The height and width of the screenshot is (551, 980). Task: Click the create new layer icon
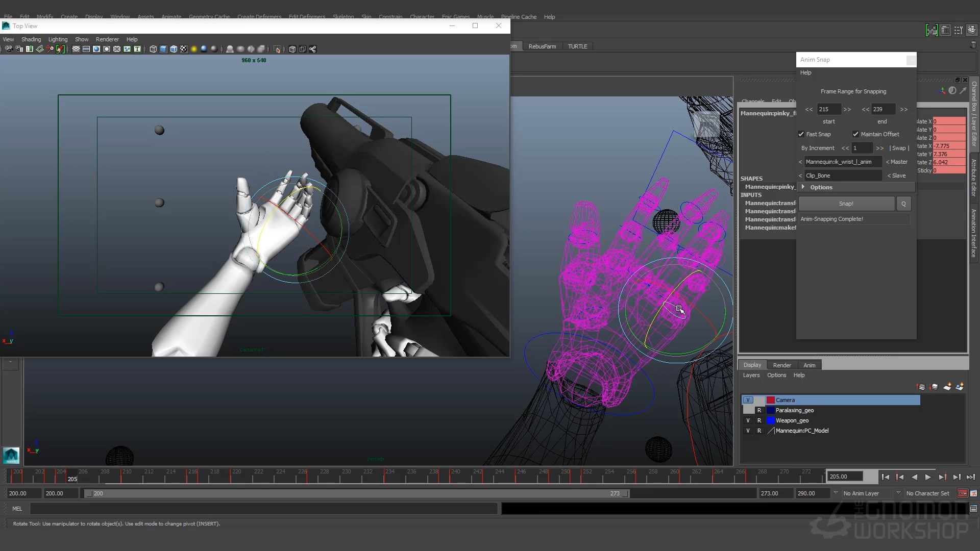(x=947, y=387)
